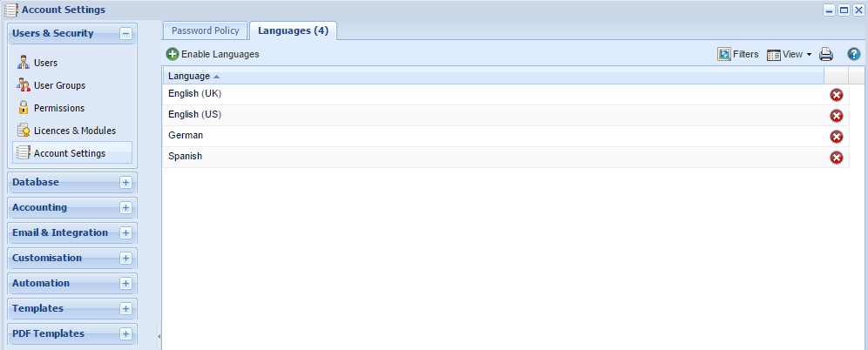The width and height of the screenshot is (868, 350).
Task: Click the Enable Languages button label
Action: [x=220, y=54]
